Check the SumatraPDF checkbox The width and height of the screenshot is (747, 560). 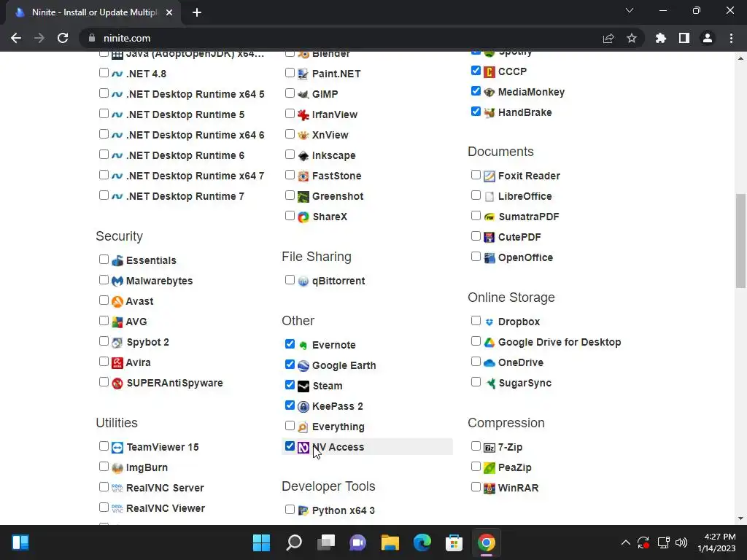476,216
